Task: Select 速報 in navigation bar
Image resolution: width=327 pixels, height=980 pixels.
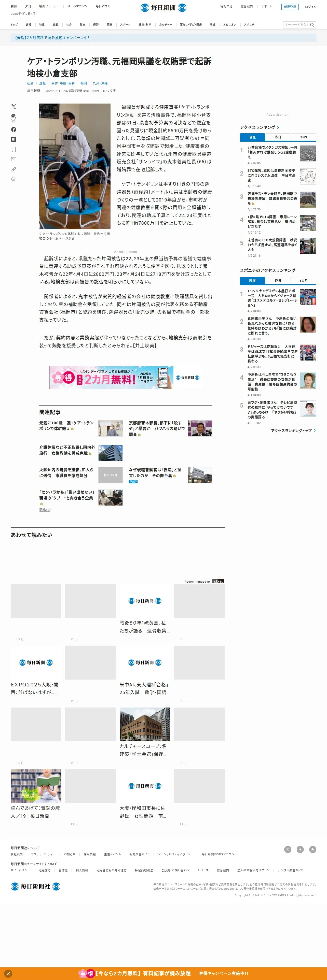Action: coord(29,25)
